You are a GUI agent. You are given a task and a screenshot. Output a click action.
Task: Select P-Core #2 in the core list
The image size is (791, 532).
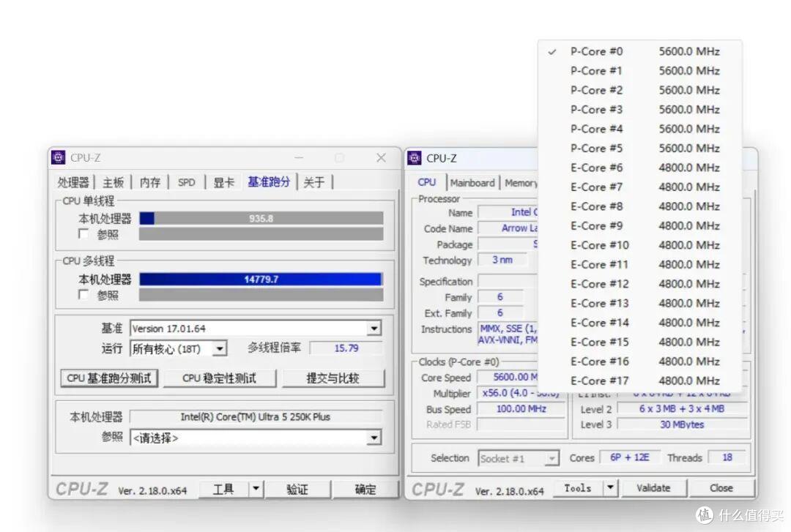pos(639,90)
